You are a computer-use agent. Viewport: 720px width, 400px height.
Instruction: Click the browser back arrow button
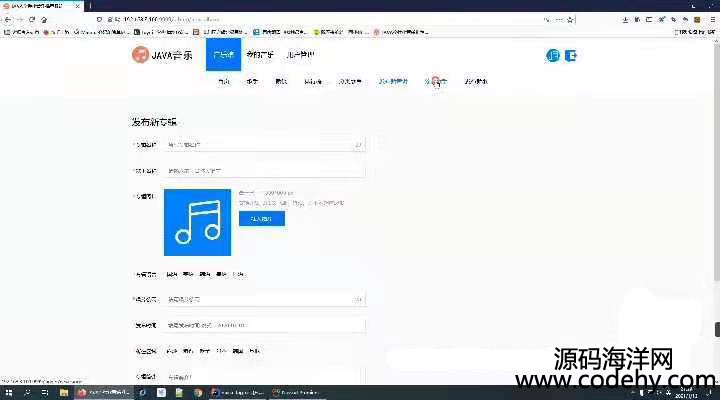pos(8,20)
